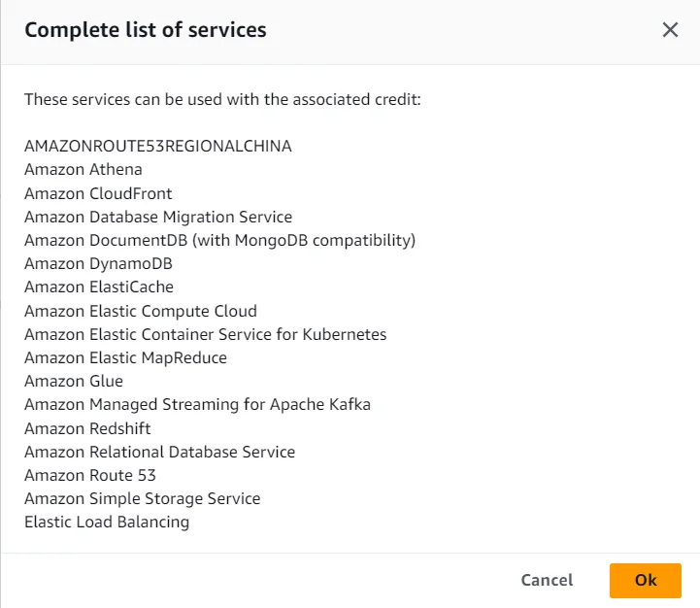This screenshot has height=608, width=700.
Task: Click the 'Complete list of services' heading
Action: pyautogui.click(x=146, y=30)
